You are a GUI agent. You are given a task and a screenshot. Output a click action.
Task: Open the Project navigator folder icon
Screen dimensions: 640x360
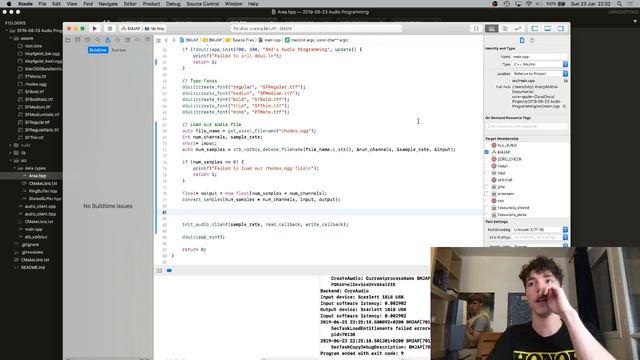pyautogui.click(x=68, y=40)
